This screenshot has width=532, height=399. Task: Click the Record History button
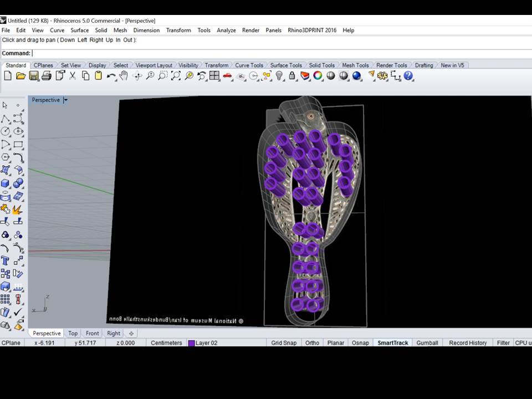[468, 343]
